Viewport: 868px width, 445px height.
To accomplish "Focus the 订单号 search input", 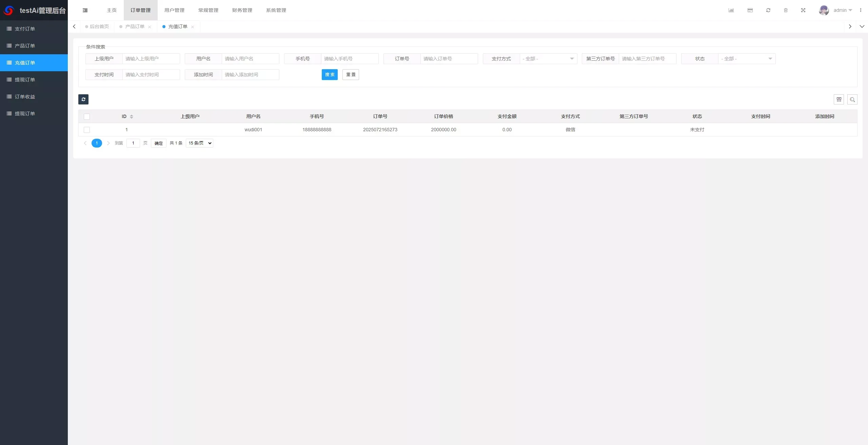I will click(449, 59).
